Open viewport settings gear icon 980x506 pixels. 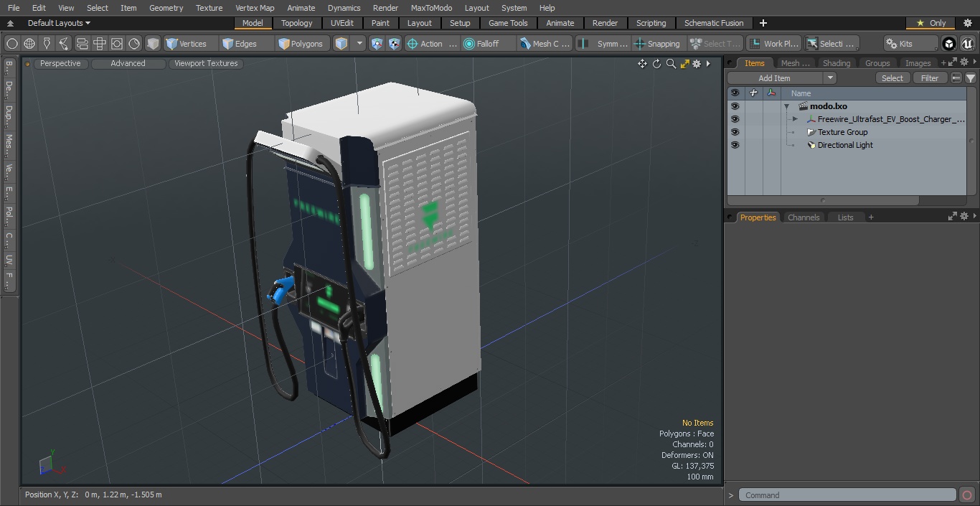(697, 64)
